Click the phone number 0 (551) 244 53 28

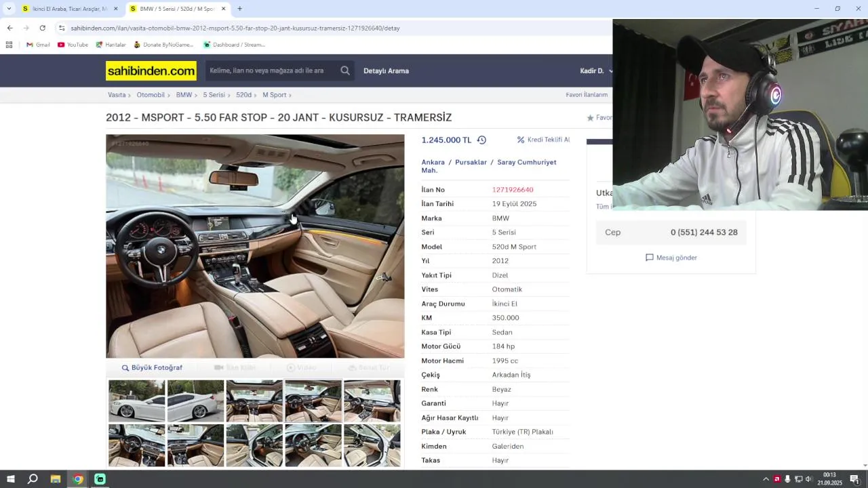pyautogui.click(x=704, y=232)
